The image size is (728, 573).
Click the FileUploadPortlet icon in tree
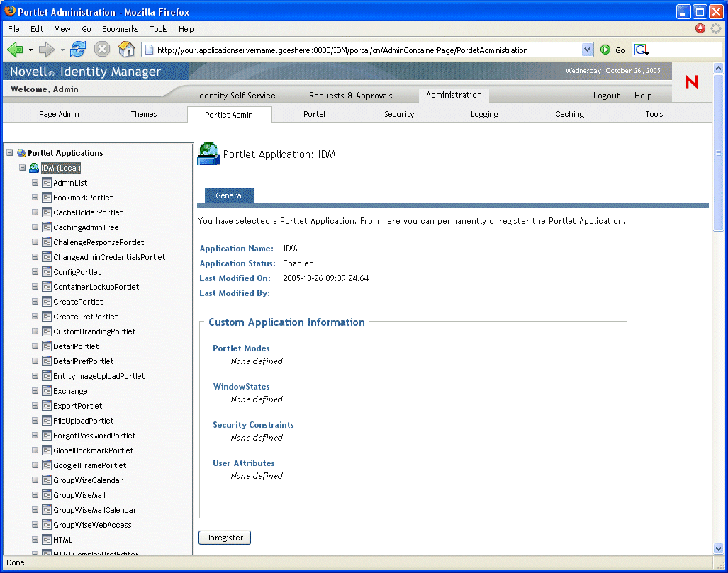click(x=46, y=420)
